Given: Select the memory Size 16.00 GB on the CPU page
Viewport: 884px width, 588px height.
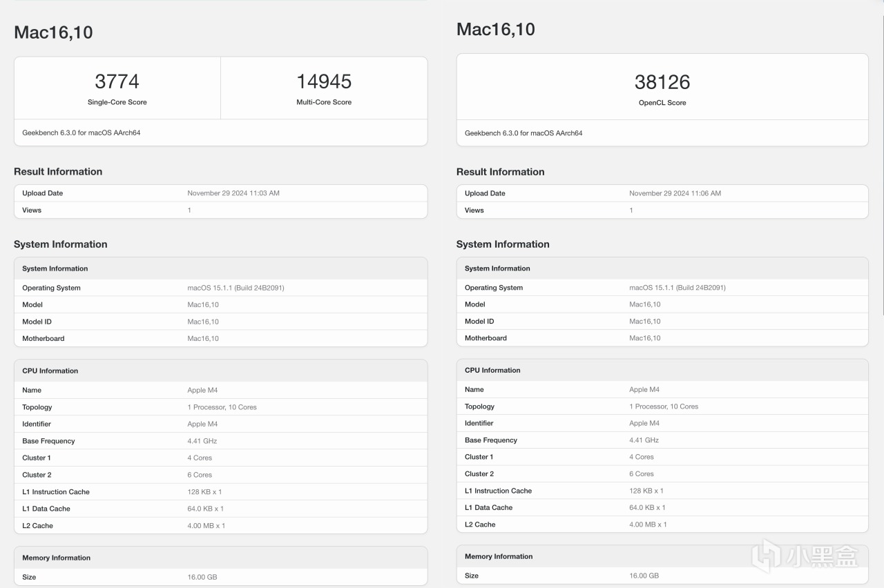Looking at the screenshot, I should click(x=202, y=577).
